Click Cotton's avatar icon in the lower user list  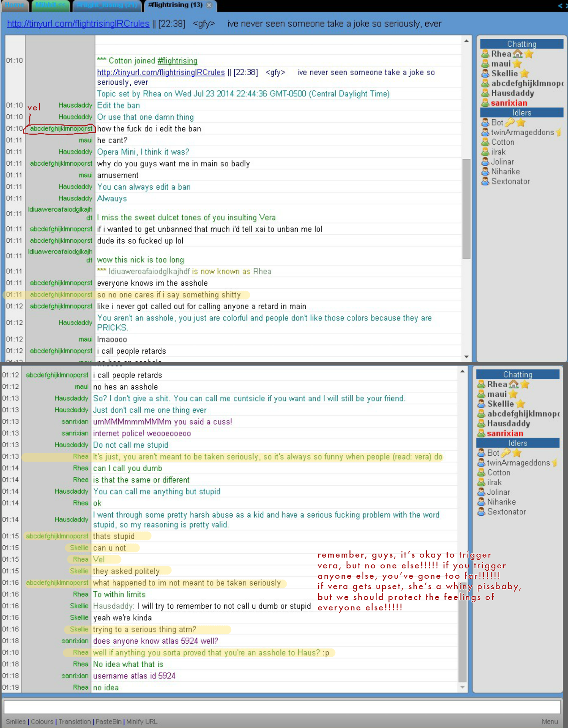[x=481, y=472]
